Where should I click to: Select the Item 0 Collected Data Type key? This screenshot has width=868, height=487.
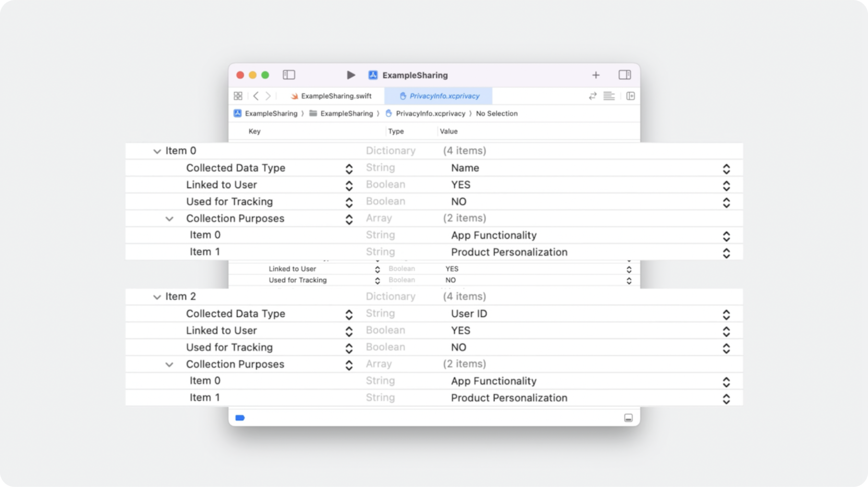(x=236, y=168)
